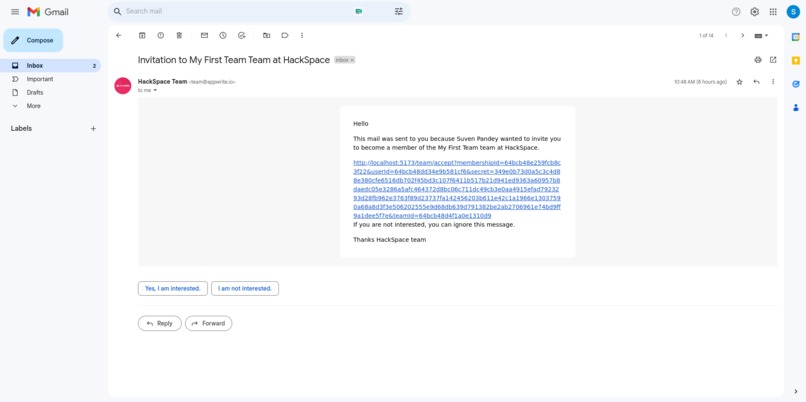
Task: Open the Support help icon
Action: pyautogui.click(x=736, y=12)
